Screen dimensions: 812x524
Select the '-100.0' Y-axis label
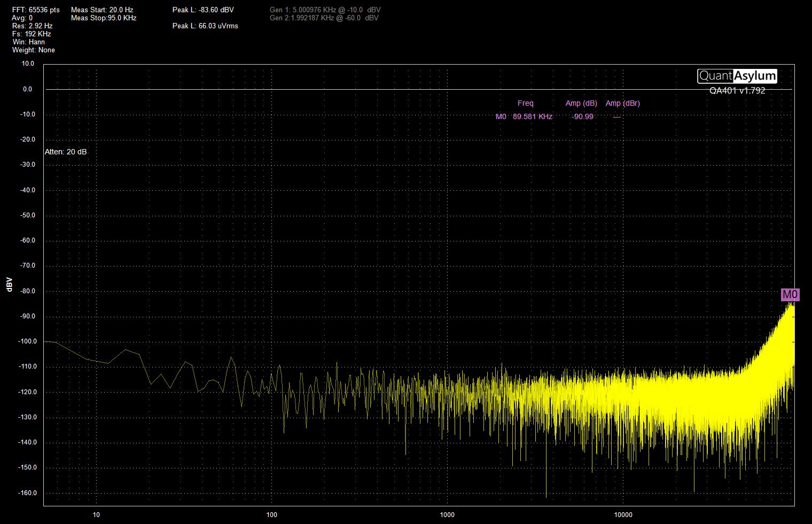coord(27,341)
